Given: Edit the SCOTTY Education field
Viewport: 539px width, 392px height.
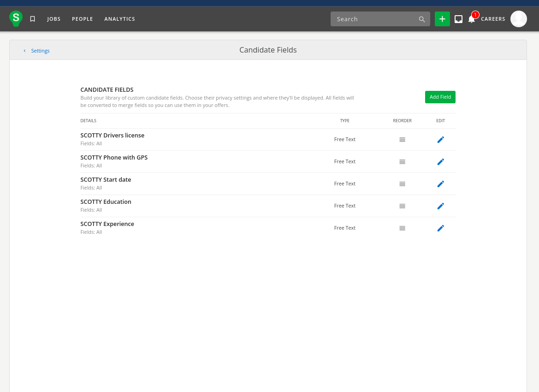Looking at the screenshot, I should click(440, 206).
